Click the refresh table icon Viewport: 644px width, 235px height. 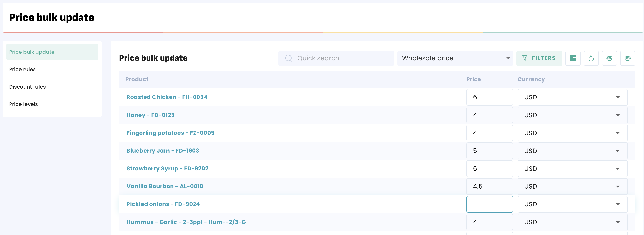coord(591,58)
